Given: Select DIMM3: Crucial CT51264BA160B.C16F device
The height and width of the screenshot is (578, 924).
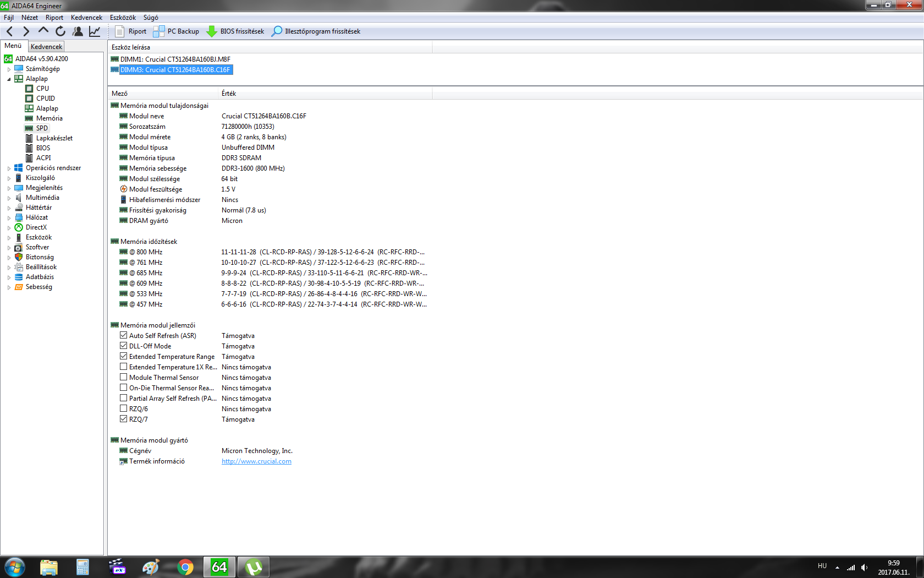Looking at the screenshot, I should click(171, 70).
